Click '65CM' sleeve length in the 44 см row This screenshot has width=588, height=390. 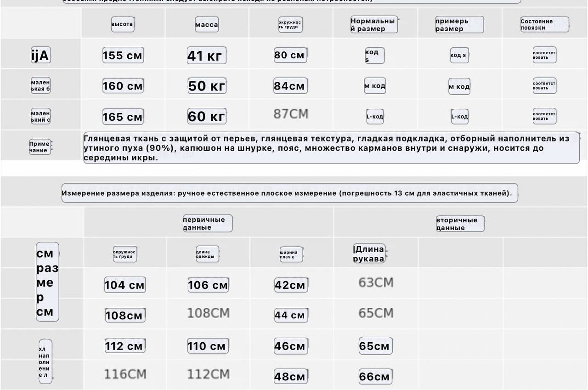pyautogui.click(x=376, y=313)
